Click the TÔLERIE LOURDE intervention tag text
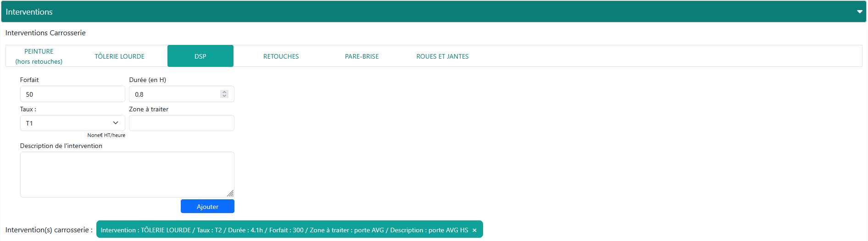This screenshot has height=241, width=868. [284, 230]
